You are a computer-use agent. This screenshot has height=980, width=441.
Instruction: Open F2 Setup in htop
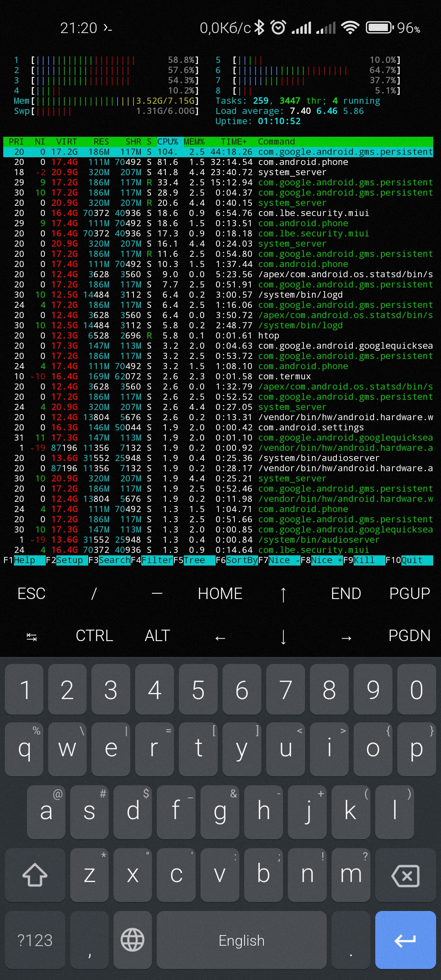[x=67, y=560]
